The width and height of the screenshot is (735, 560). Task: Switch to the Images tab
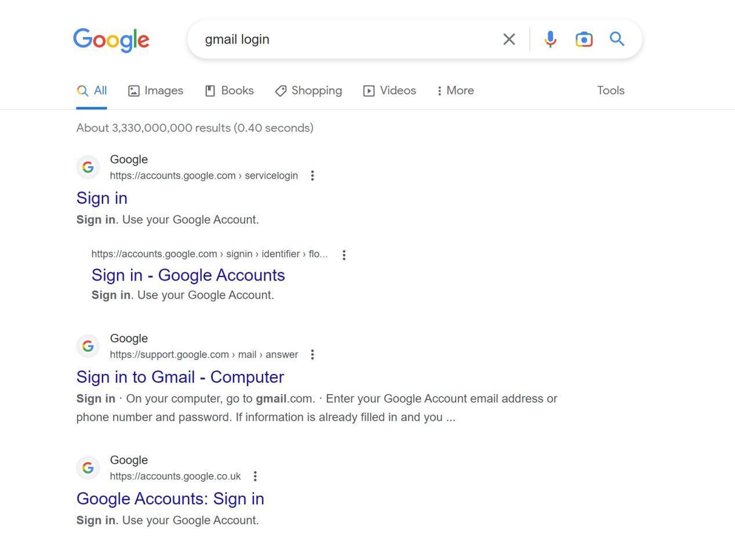[x=155, y=90]
